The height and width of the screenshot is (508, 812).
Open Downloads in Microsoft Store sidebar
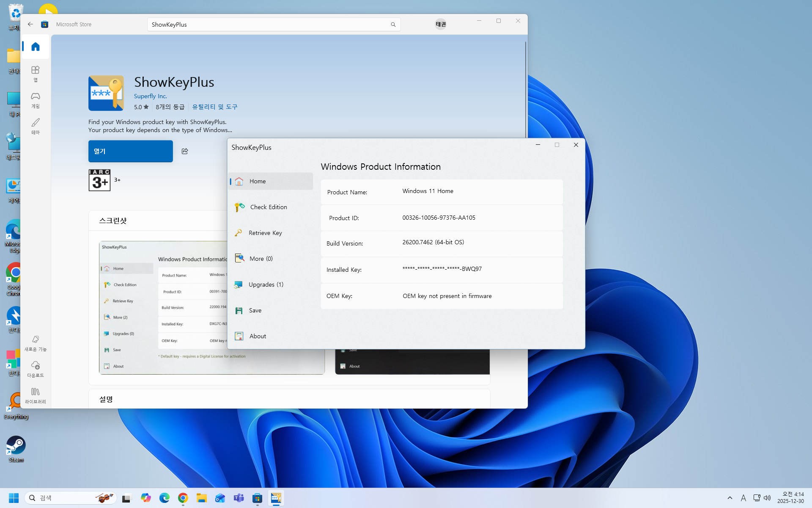(x=36, y=370)
